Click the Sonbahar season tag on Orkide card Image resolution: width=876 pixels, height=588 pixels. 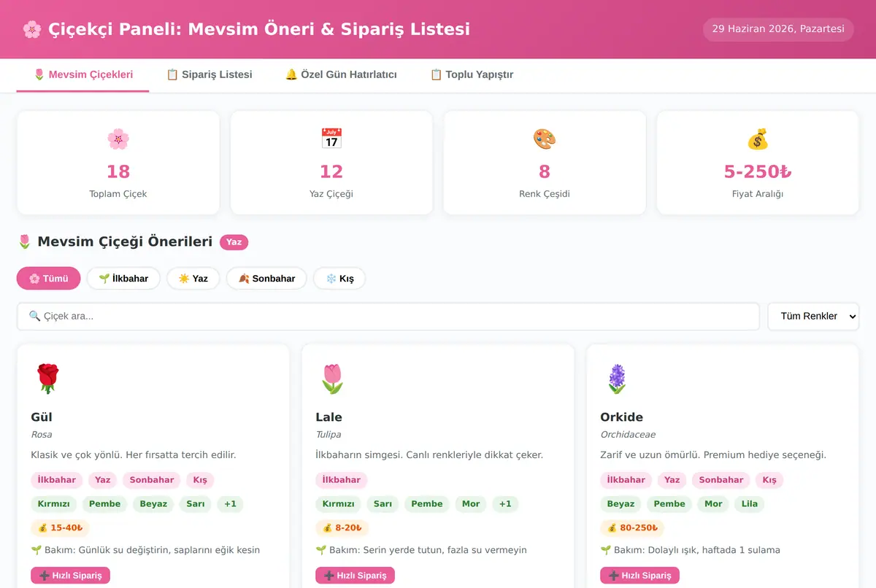click(721, 480)
